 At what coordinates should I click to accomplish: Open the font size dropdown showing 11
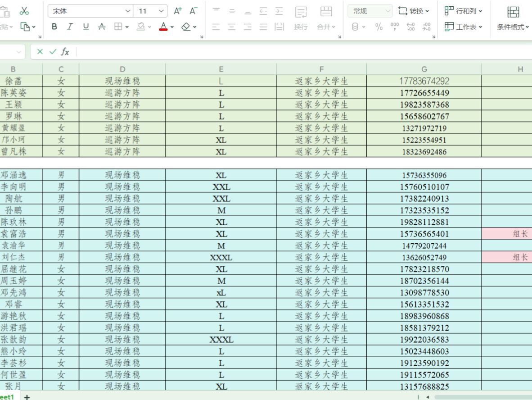click(150, 11)
